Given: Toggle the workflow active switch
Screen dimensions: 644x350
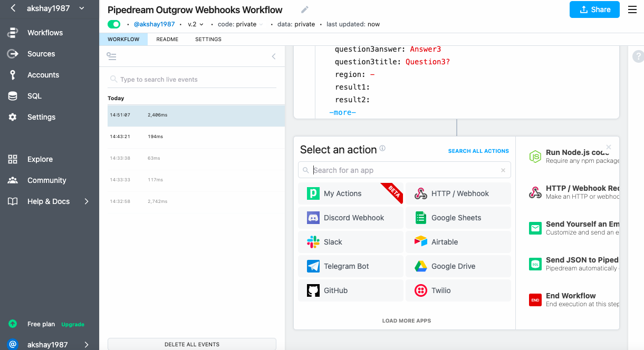Looking at the screenshot, I should tap(114, 24).
